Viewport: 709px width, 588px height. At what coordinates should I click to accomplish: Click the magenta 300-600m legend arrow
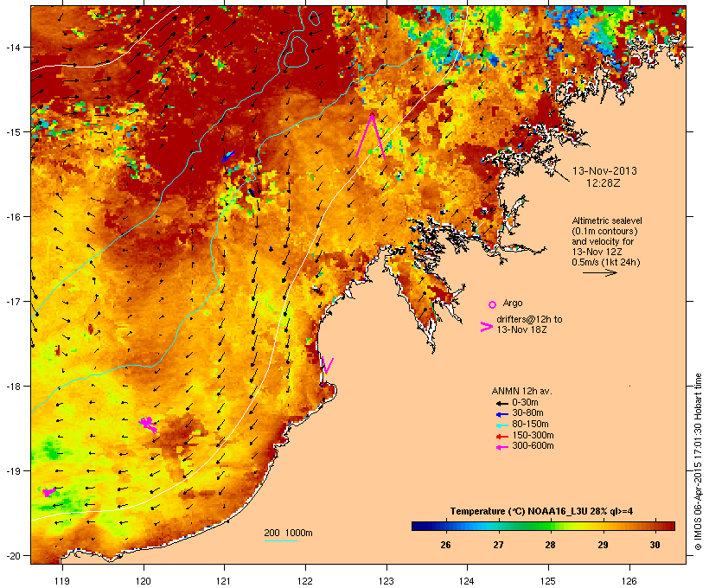[x=501, y=447]
